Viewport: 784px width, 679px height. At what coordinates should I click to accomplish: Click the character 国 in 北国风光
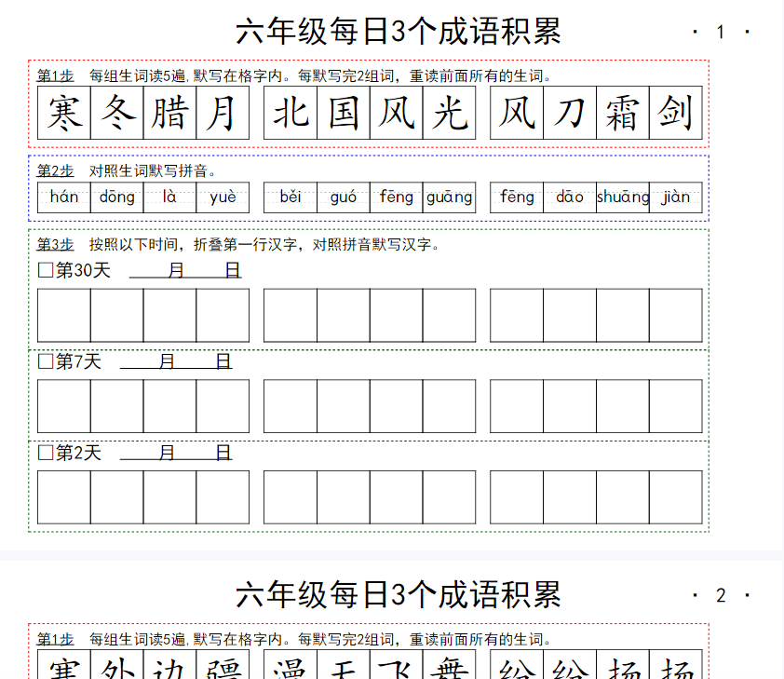point(344,114)
